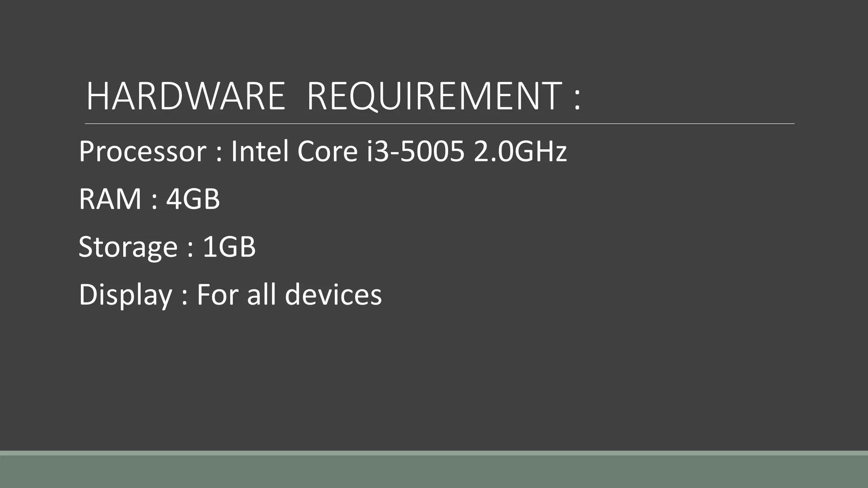The image size is (868, 488).
Task: Click the thin divider line under the title
Action: (x=440, y=124)
